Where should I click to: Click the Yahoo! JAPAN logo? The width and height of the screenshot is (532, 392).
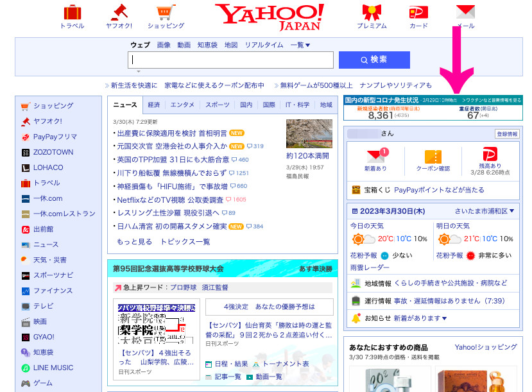pos(270,17)
